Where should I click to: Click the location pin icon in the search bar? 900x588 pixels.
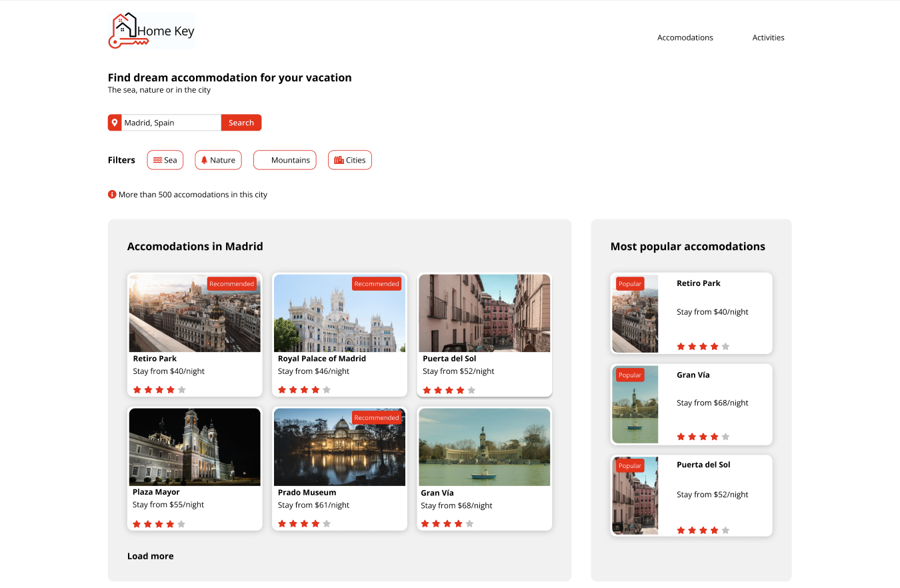[114, 122]
